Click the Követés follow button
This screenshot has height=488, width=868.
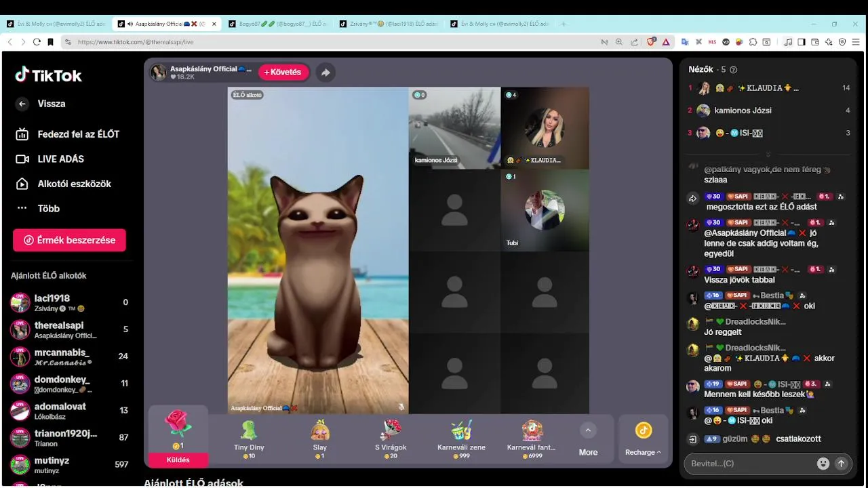pos(283,73)
